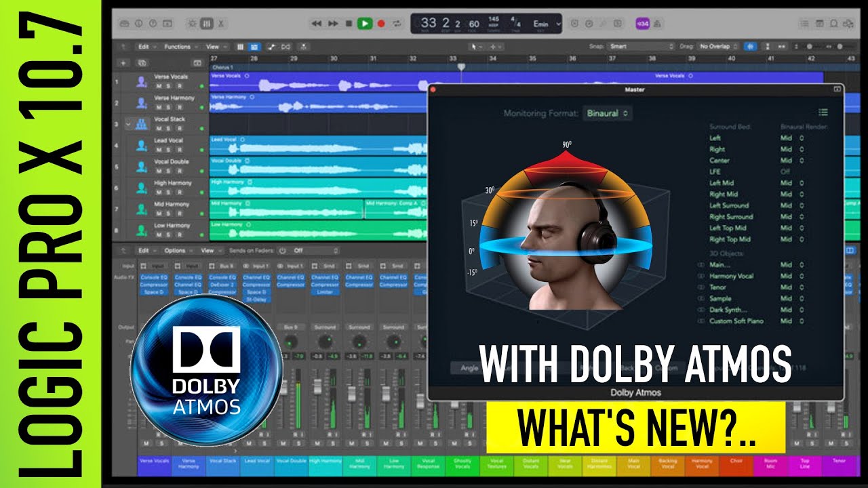The image size is (868, 488).
Task: Open the Drag No Overlap dropdown
Action: 719,47
